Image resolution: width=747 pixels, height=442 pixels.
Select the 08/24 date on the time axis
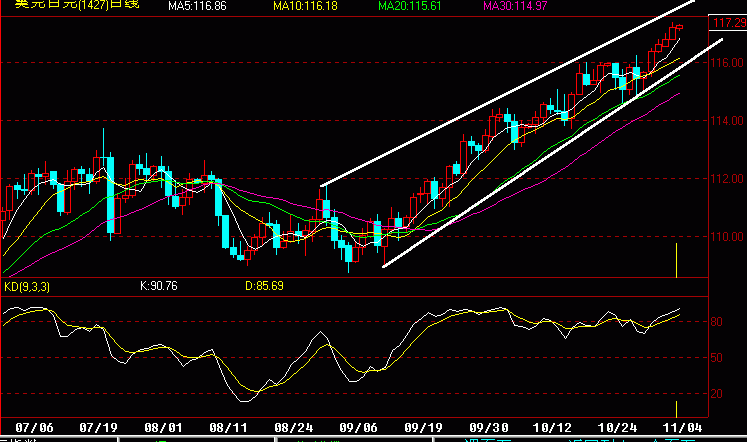pos(293,428)
